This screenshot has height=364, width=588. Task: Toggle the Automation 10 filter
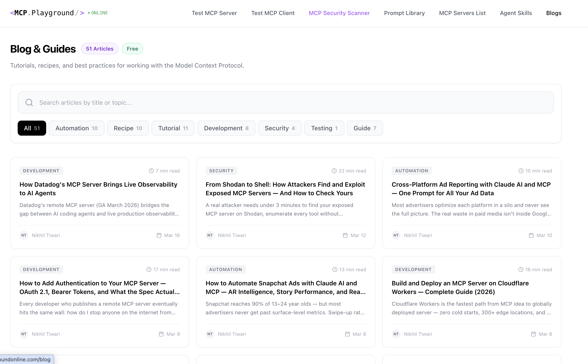76,128
